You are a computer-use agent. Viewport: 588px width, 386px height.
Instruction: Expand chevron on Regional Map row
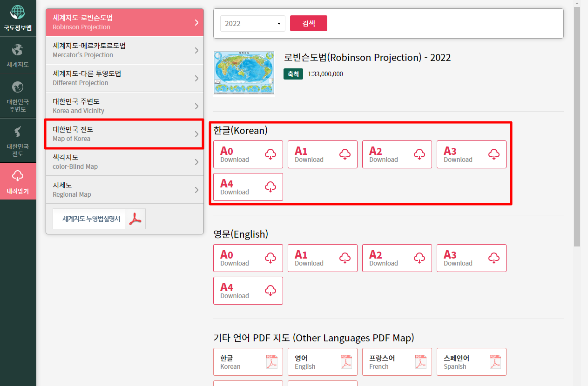[196, 190]
